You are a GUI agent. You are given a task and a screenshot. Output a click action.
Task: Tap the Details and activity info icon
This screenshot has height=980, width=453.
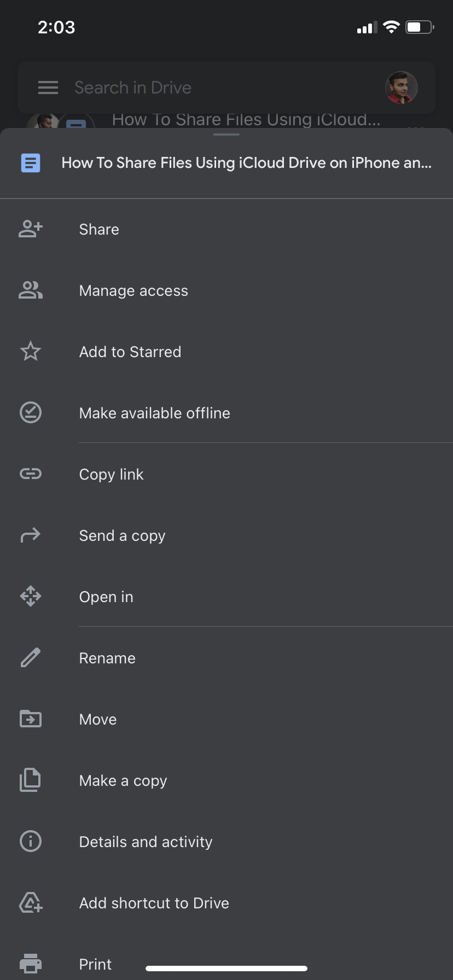tap(31, 841)
